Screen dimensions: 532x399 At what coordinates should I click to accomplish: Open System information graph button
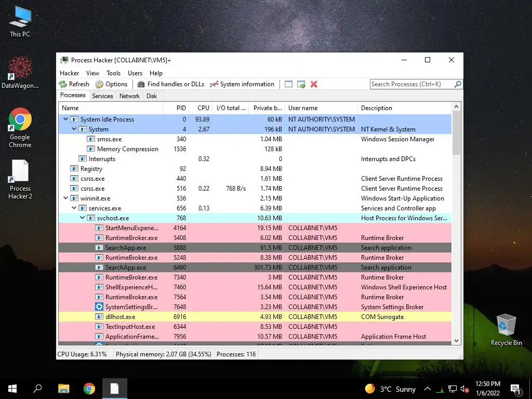[x=242, y=84]
